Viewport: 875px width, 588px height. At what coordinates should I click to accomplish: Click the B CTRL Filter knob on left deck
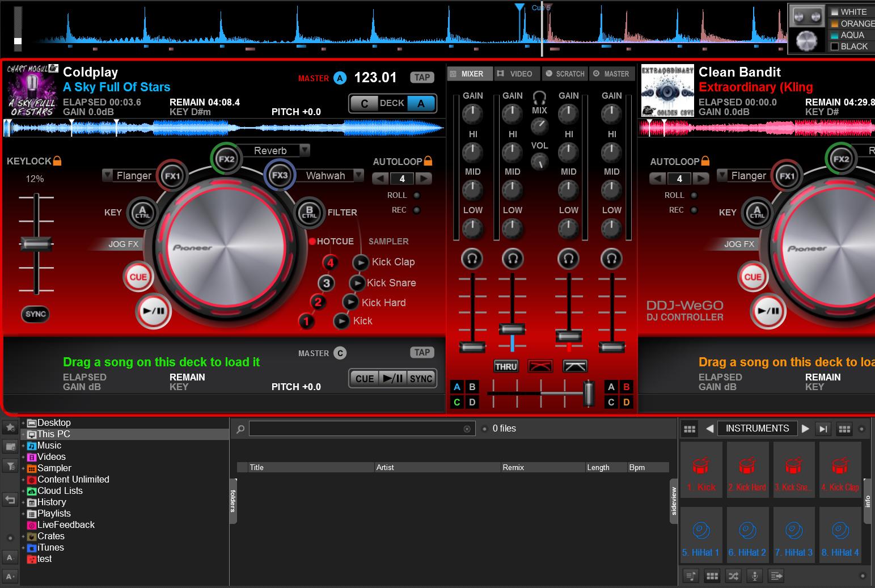(309, 213)
